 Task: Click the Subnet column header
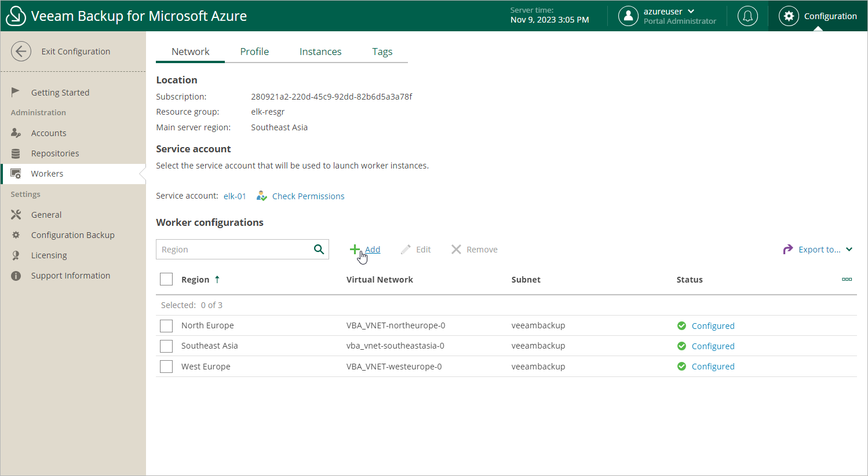[526, 280]
